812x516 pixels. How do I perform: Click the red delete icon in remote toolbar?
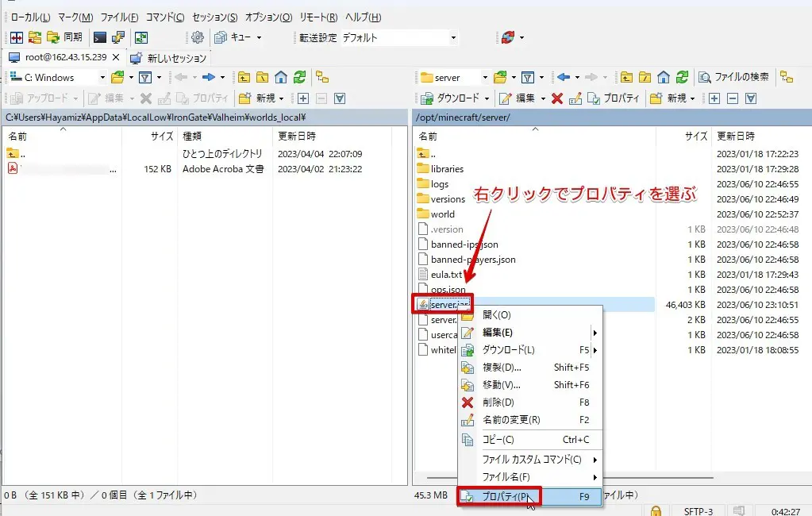click(557, 98)
